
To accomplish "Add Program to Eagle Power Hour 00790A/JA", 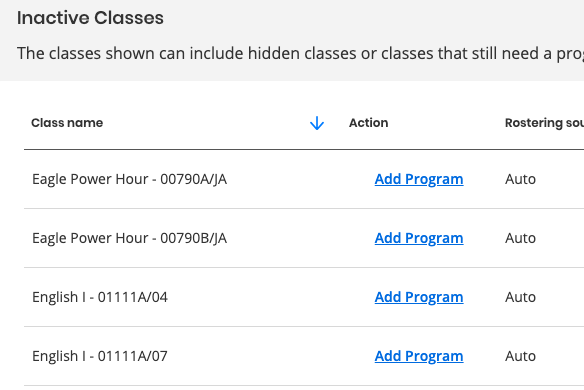I will click(419, 179).
